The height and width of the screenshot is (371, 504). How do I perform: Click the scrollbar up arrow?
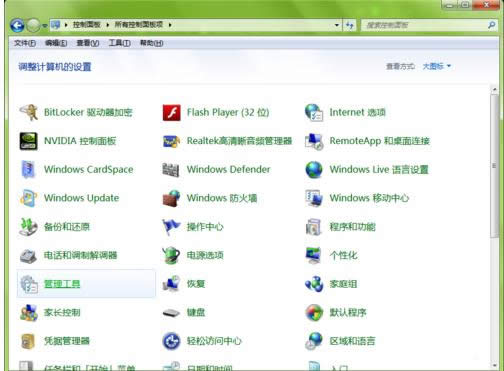(494, 90)
